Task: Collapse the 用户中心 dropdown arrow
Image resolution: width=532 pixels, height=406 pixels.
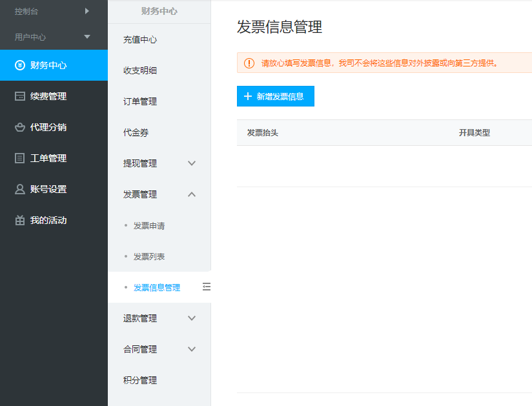Action: [87, 37]
